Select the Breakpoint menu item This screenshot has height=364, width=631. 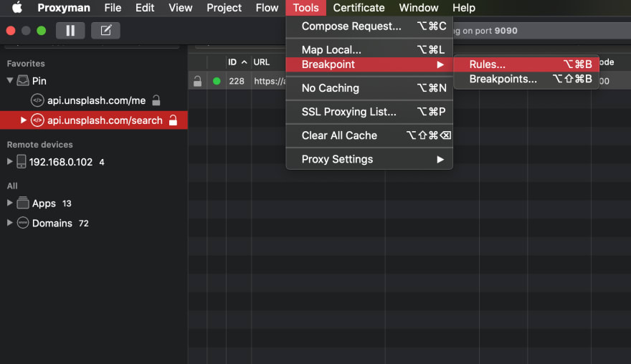tap(369, 64)
